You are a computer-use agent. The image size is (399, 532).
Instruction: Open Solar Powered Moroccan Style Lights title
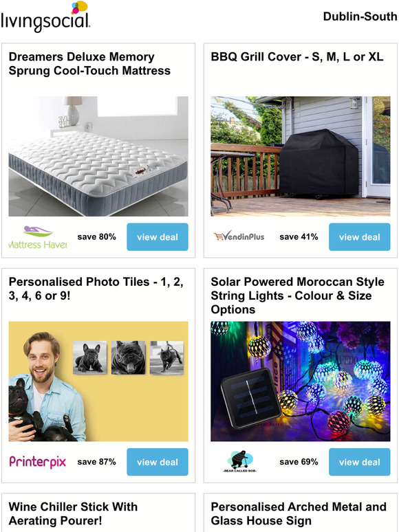coord(297,296)
